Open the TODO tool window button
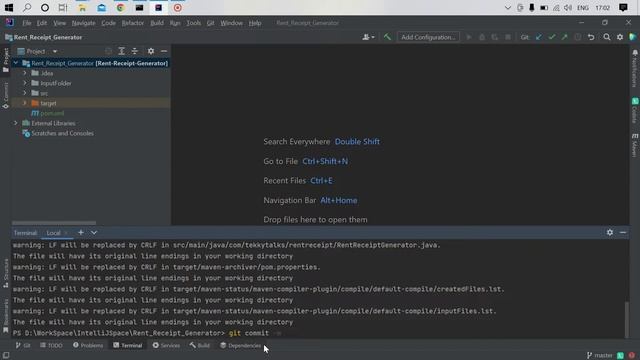 pos(51,345)
